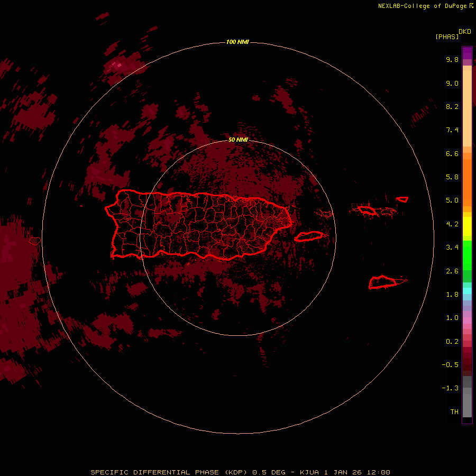
Task: Click the NEXLAB-College of DuPage credit text
Action: tap(422, 6)
